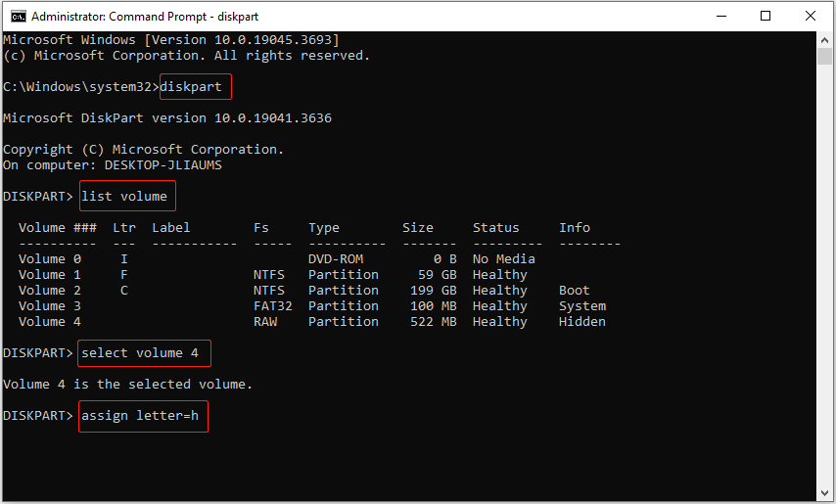Maximize the Command Prompt window
This screenshot has height=504, width=836.
click(x=766, y=16)
